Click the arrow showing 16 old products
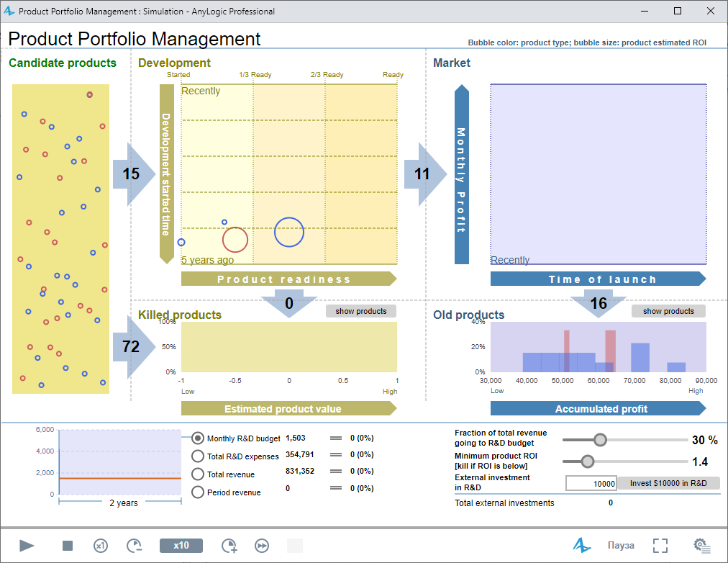This screenshot has height=563, width=728. 599,303
